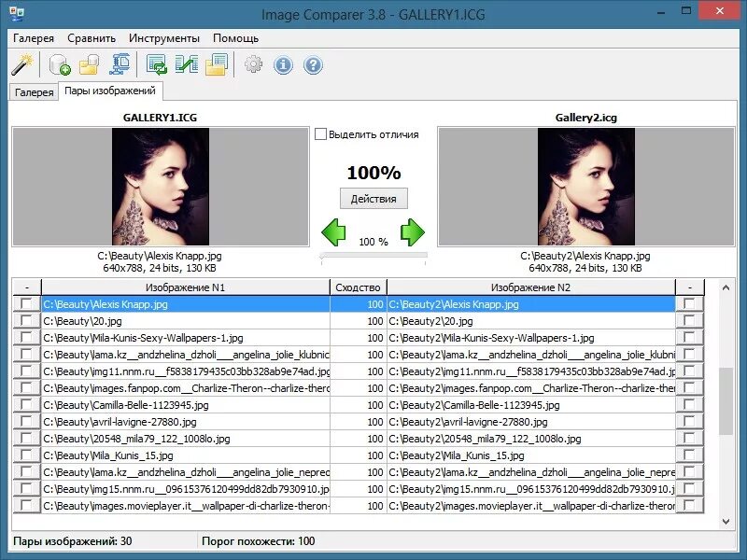Viewport: 747px width, 560px height.
Task: Select the Пары изображений tab
Action: tap(110, 91)
